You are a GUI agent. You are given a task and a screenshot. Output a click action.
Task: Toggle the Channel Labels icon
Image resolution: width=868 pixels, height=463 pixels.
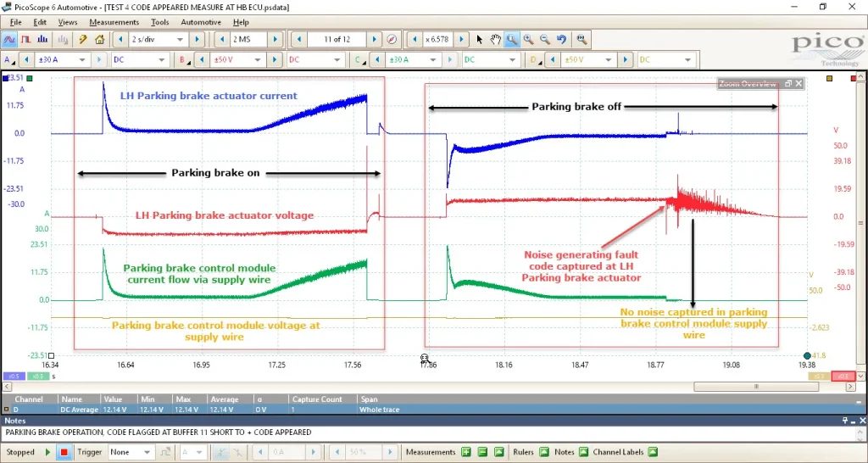click(x=652, y=452)
